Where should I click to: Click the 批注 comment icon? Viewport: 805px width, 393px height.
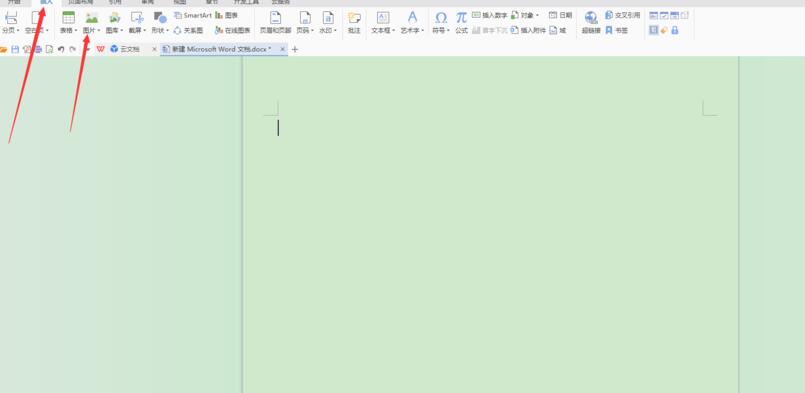(x=354, y=18)
